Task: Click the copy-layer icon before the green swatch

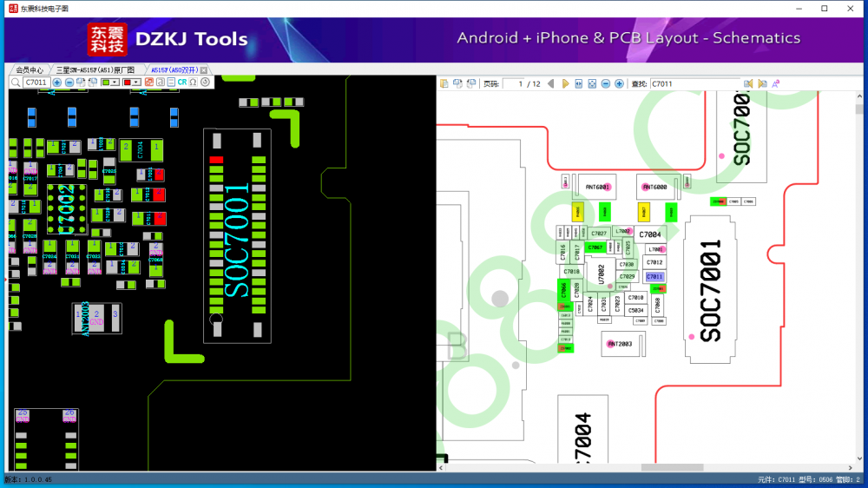Action: pyautogui.click(x=93, y=82)
